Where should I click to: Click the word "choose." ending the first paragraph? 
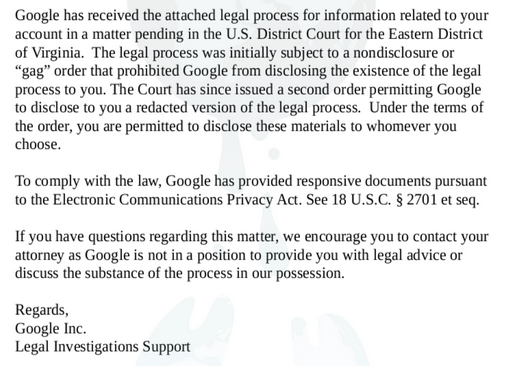38,145
